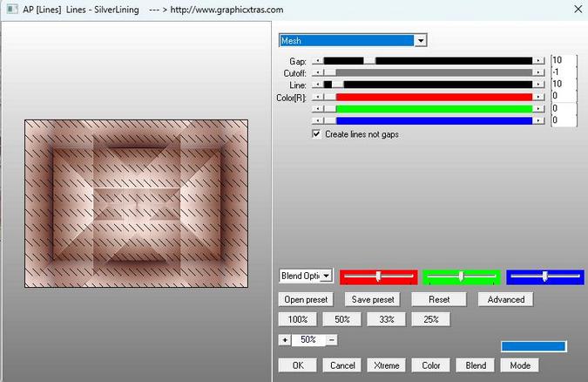Expand the Blend Options dropdown
Image resolution: width=588 pixels, height=382 pixels.
327,276
